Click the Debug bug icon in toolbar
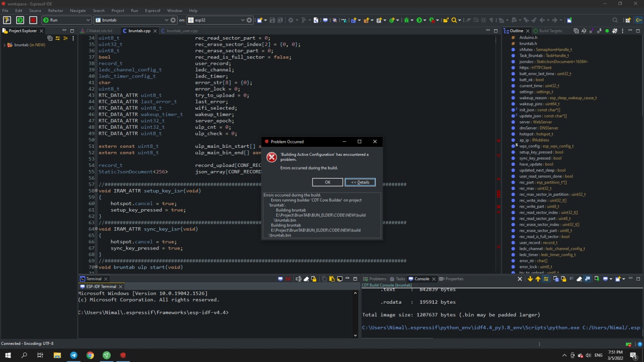Screen dimensions: 644x362 coord(407,20)
